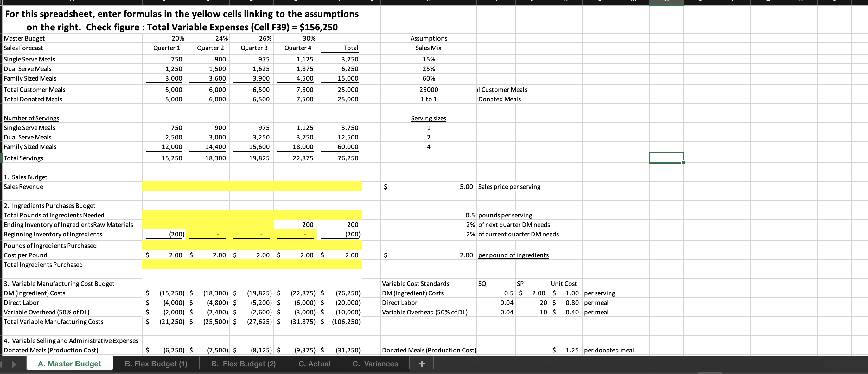Select the Total Servings total cell showing 76,250
This screenshot has width=868, height=374.
click(x=340, y=158)
